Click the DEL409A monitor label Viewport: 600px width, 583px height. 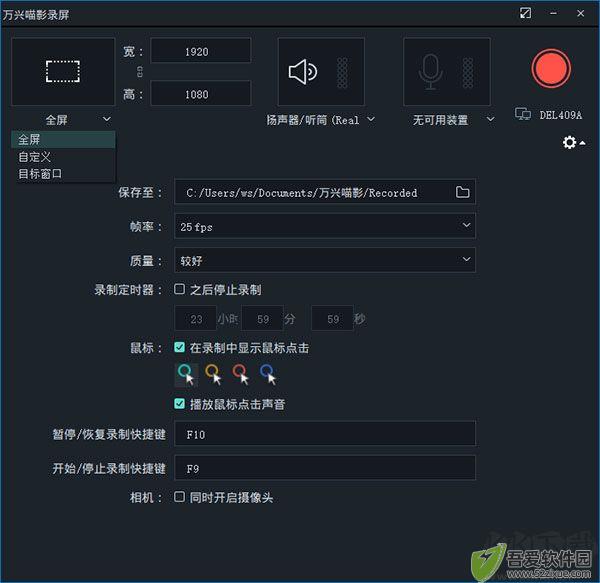pyautogui.click(x=560, y=115)
